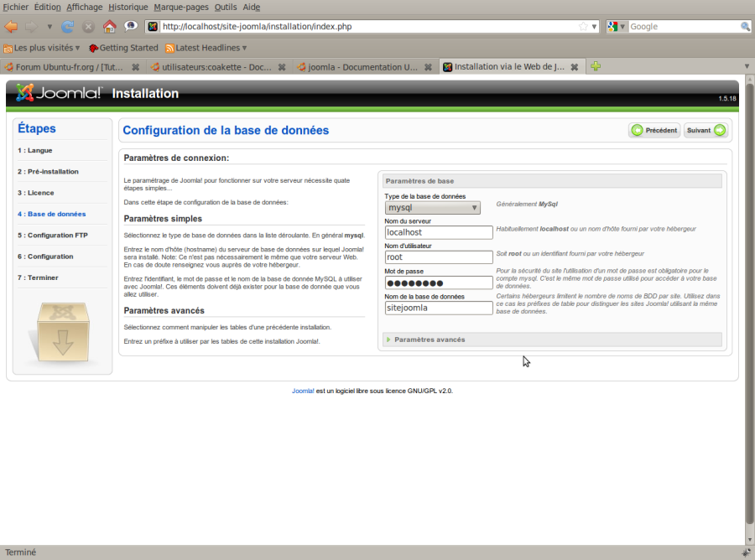Open the Outils menu
Viewport: 755px width, 560px height.
click(226, 8)
